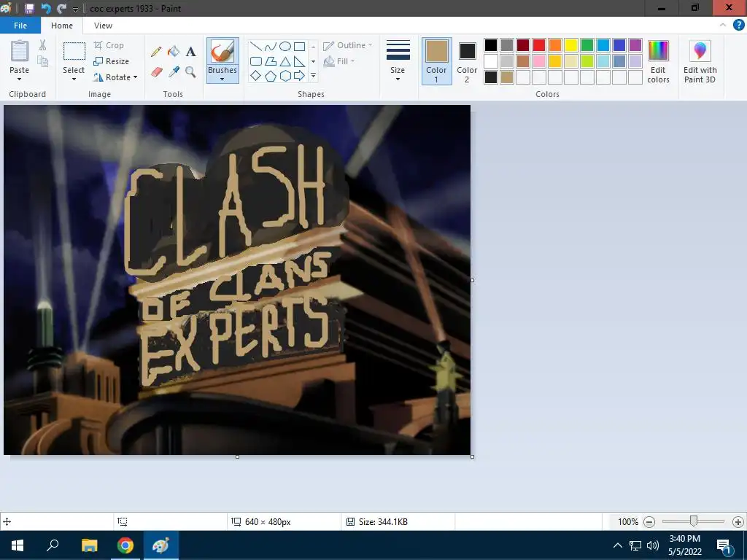Open File Explorer from taskbar
Image resolution: width=747 pixels, height=560 pixels.
[89, 545]
